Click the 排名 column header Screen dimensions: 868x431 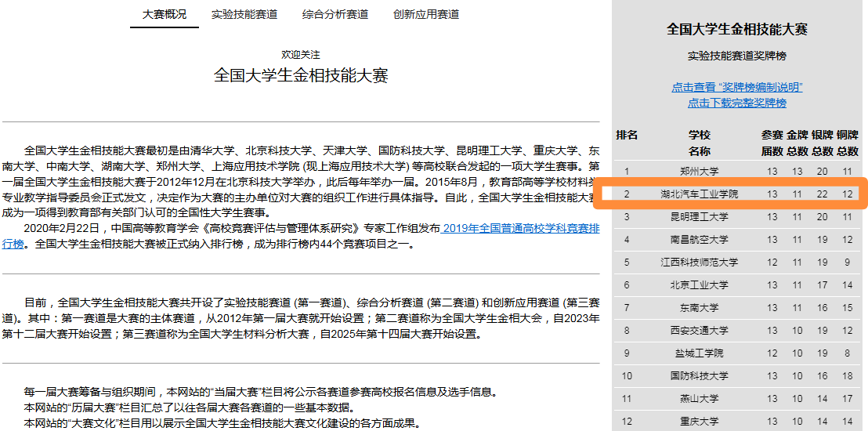point(627,135)
